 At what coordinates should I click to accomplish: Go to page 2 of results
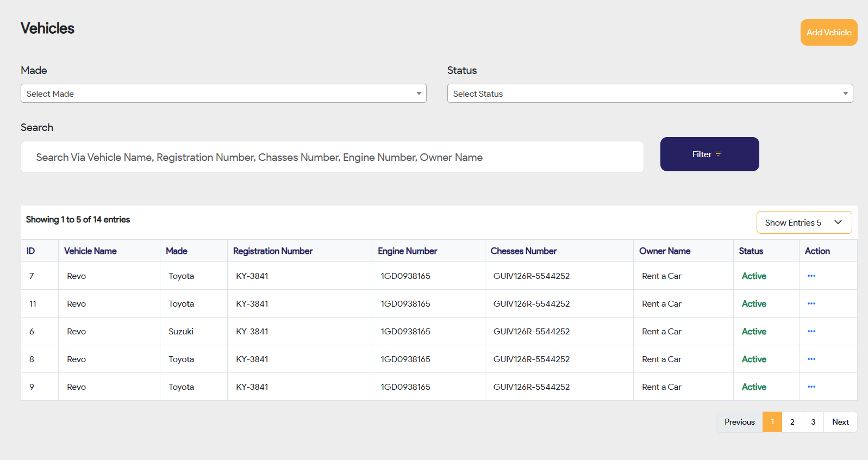[x=792, y=422]
